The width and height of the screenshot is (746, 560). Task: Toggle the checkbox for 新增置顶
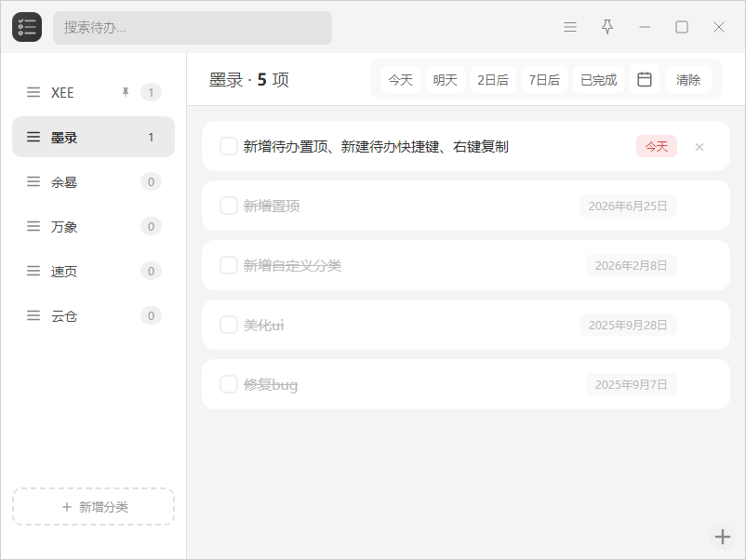[x=229, y=206]
